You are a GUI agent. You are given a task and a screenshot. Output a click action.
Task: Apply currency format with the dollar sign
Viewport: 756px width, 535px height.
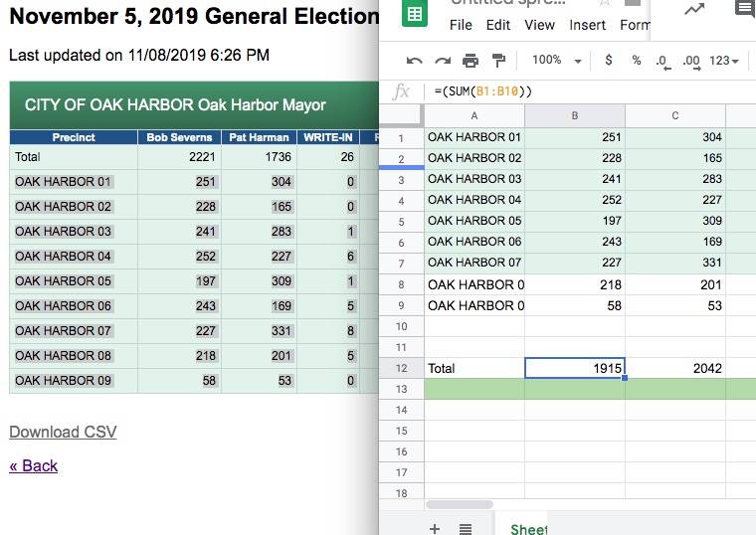click(x=609, y=61)
